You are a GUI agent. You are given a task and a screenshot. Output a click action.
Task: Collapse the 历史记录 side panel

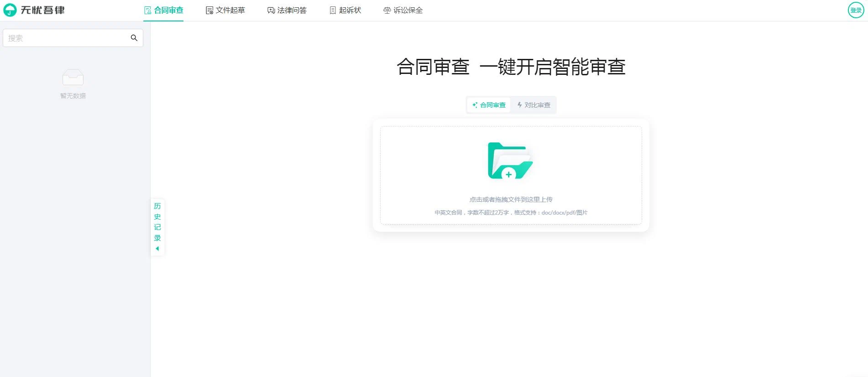(x=157, y=227)
